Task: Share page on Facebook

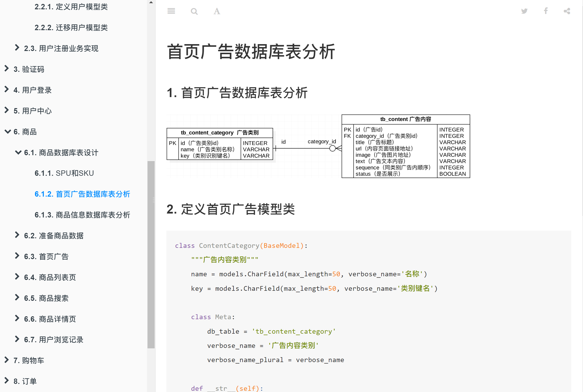Action: pyautogui.click(x=546, y=11)
